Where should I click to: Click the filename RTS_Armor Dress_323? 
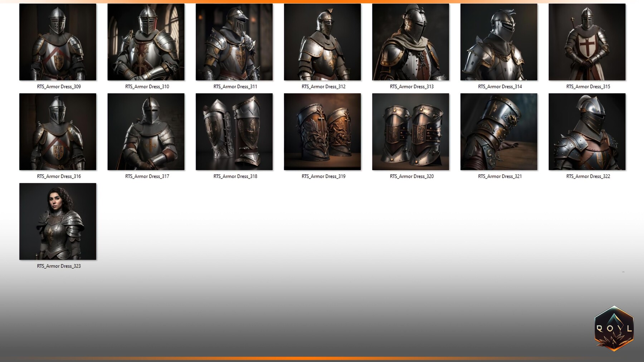pyautogui.click(x=59, y=266)
